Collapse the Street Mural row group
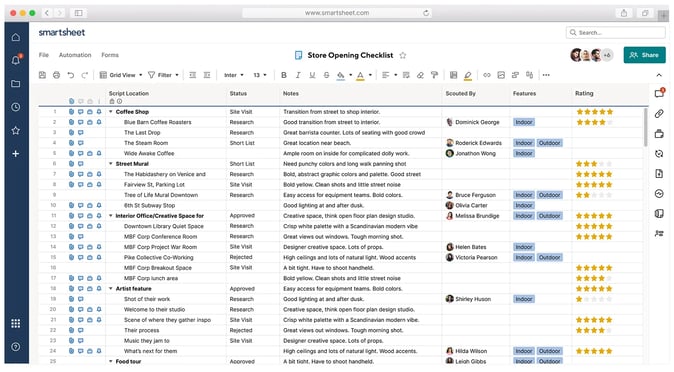The width and height of the screenshot is (674, 372). (111, 163)
